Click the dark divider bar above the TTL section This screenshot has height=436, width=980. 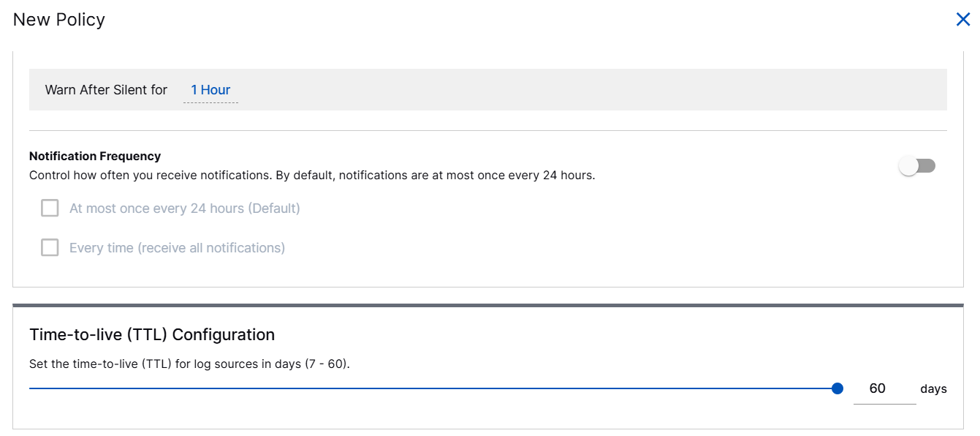[488, 305]
